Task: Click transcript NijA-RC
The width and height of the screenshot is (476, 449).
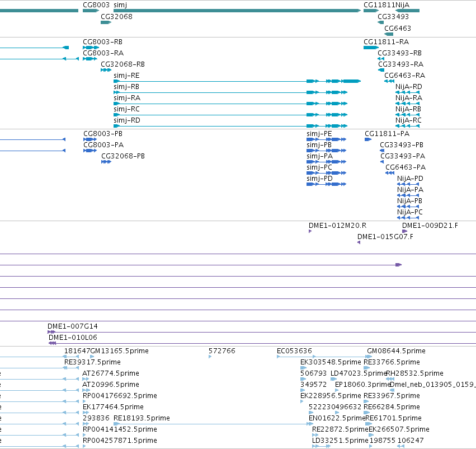Action: [x=408, y=120]
